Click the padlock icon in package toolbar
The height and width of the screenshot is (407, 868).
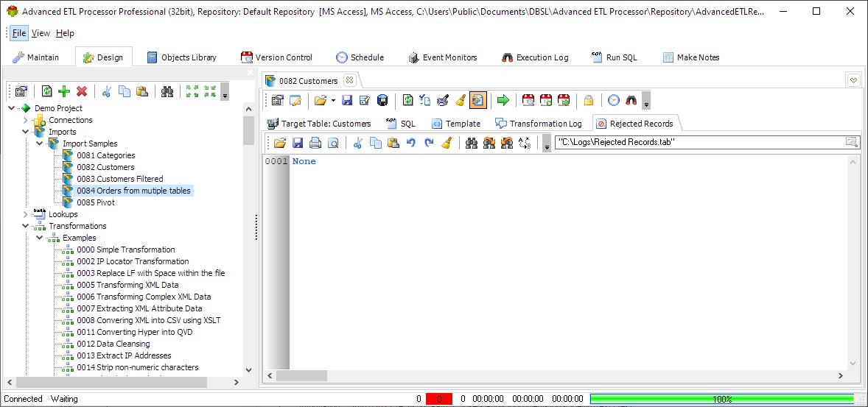(x=589, y=100)
